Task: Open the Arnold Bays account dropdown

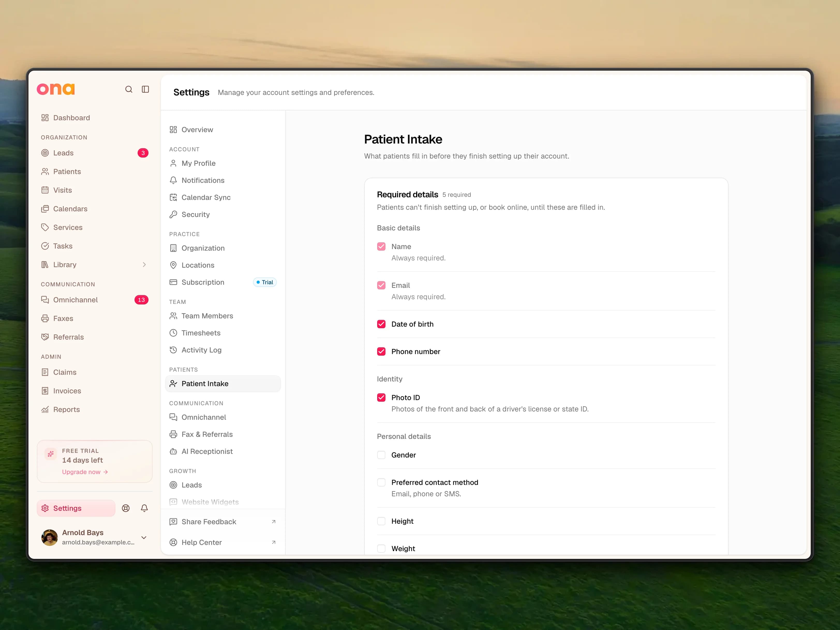Action: click(144, 537)
